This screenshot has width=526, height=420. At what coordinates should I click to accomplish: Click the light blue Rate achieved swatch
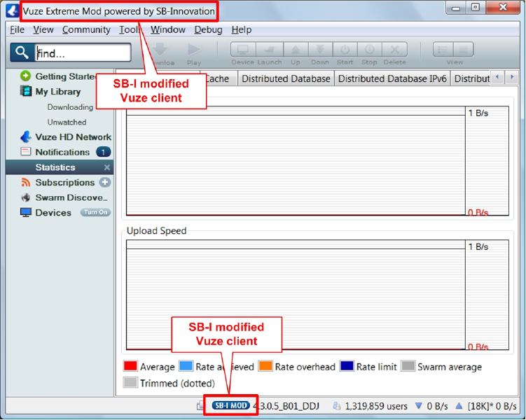click(186, 366)
